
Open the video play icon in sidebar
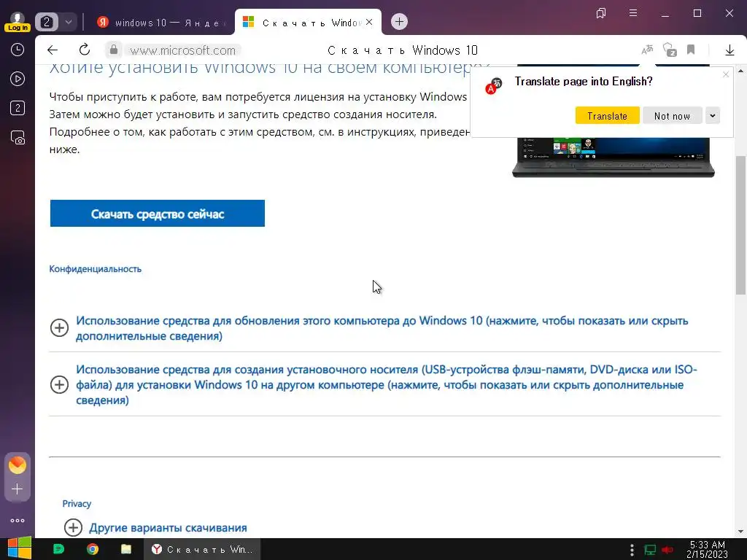point(18,79)
